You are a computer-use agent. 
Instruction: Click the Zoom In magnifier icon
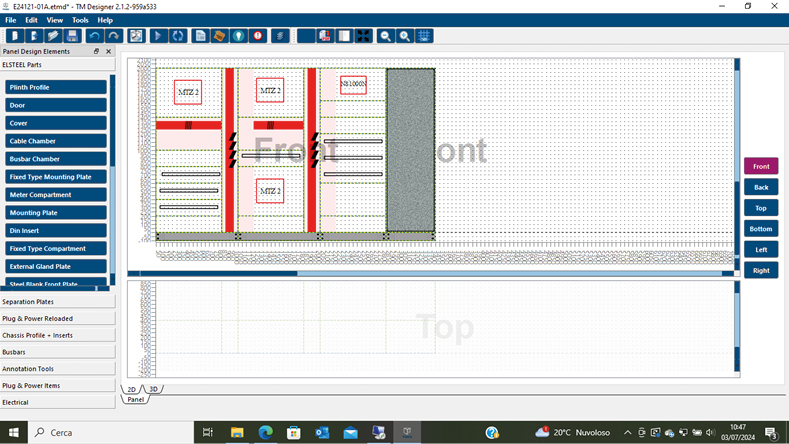(x=405, y=36)
